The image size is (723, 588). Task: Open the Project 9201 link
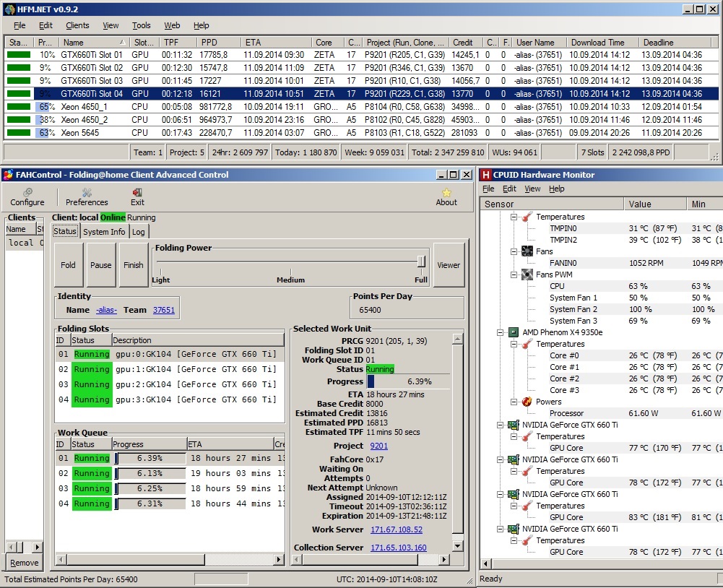click(x=379, y=446)
